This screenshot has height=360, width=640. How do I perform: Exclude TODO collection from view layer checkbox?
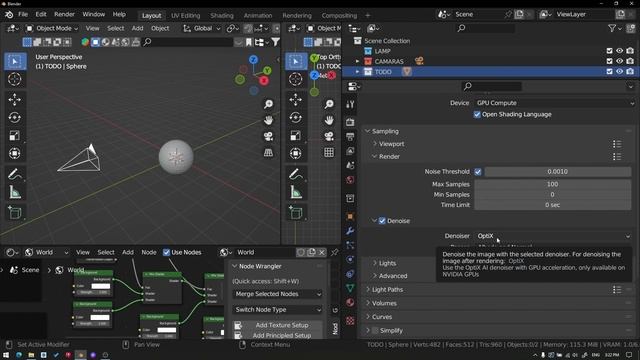click(609, 71)
